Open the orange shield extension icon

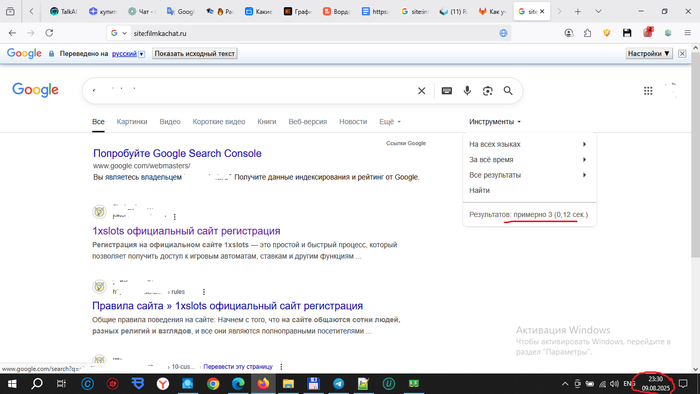[607, 33]
